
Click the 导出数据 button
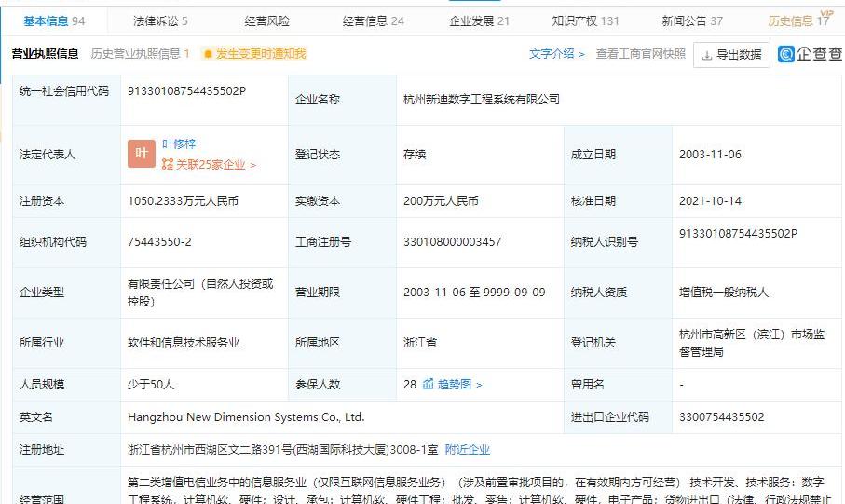click(x=732, y=54)
